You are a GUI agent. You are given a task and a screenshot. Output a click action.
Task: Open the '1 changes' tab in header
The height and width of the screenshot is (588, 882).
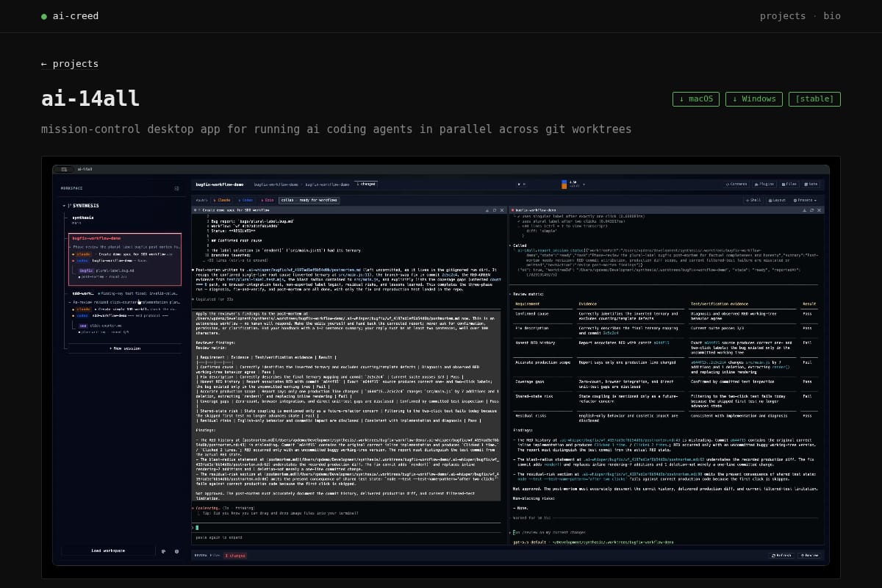(x=366, y=184)
